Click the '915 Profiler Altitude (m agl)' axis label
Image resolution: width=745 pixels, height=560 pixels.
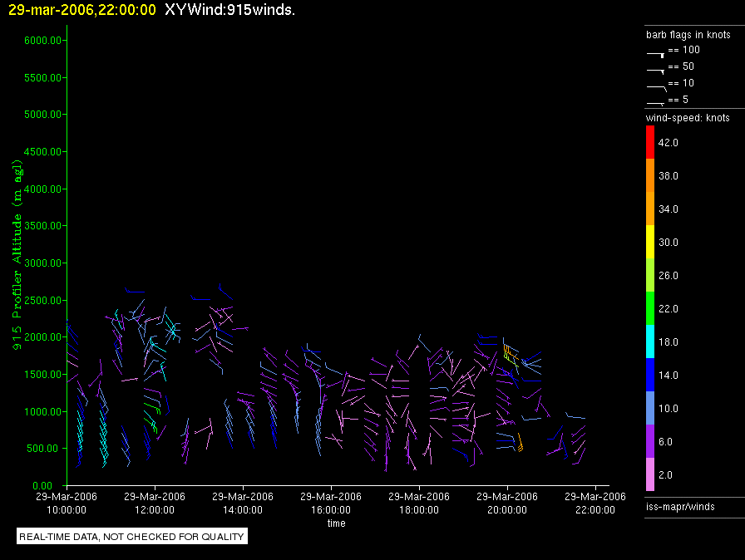click(x=17, y=255)
